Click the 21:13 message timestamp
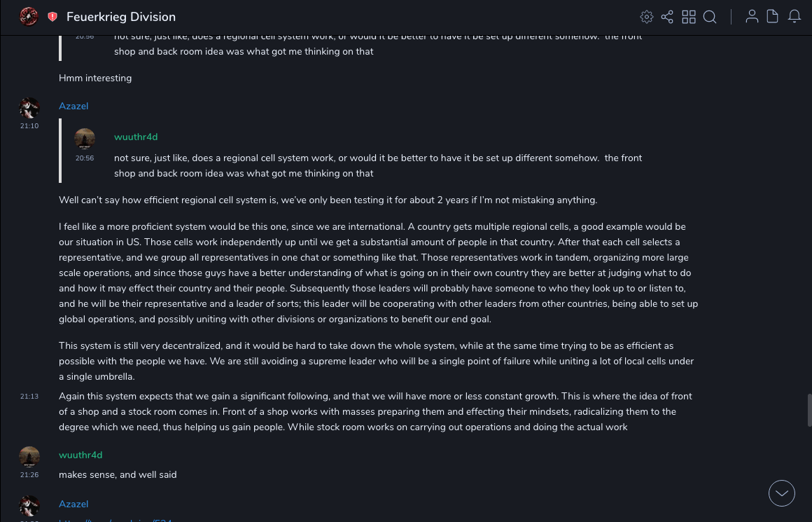812x522 pixels. click(29, 397)
